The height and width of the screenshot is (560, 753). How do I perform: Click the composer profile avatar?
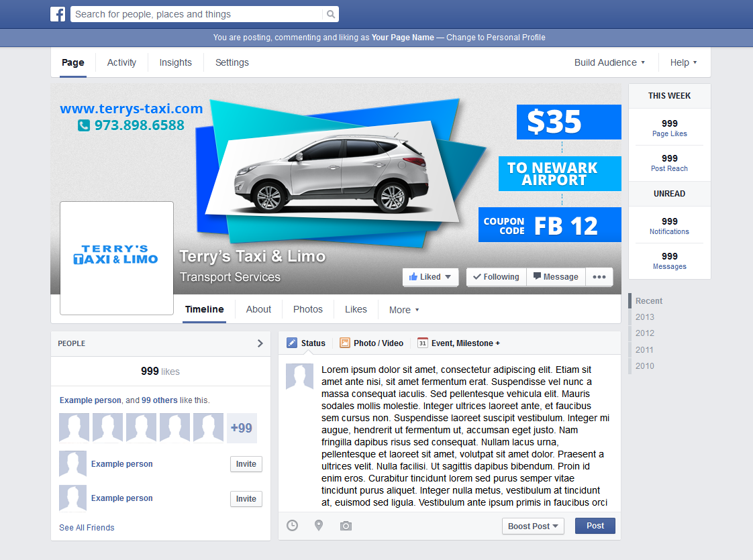[x=300, y=376]
